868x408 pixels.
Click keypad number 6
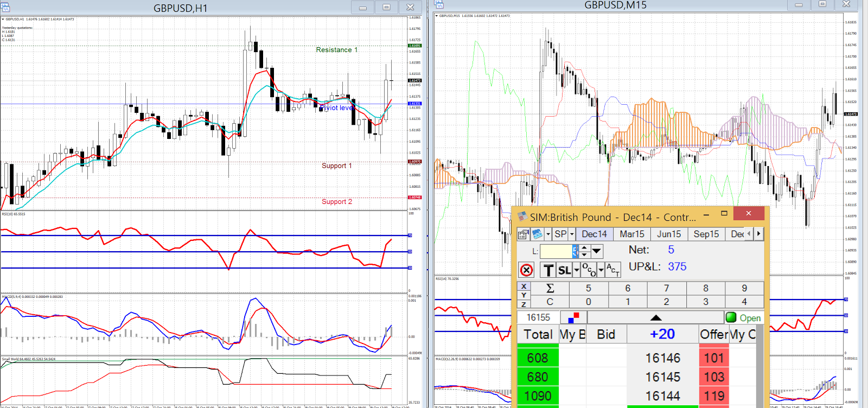pyautogui.click(x=628, y=288)
